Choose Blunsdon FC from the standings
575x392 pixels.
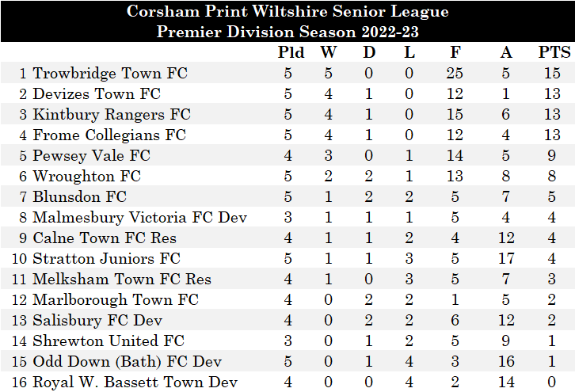coord(79,197)
